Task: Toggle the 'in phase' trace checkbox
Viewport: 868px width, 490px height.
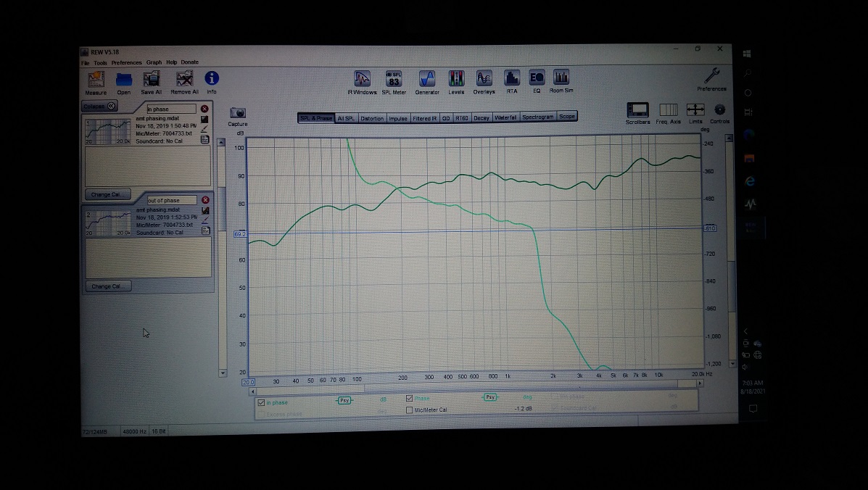Action: 261,402
